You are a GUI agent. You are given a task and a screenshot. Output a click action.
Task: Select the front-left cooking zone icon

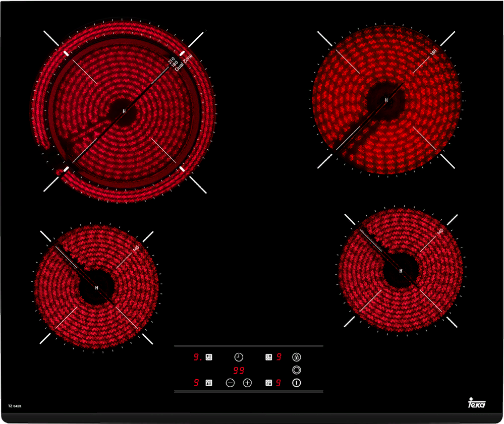click(209, 383)
